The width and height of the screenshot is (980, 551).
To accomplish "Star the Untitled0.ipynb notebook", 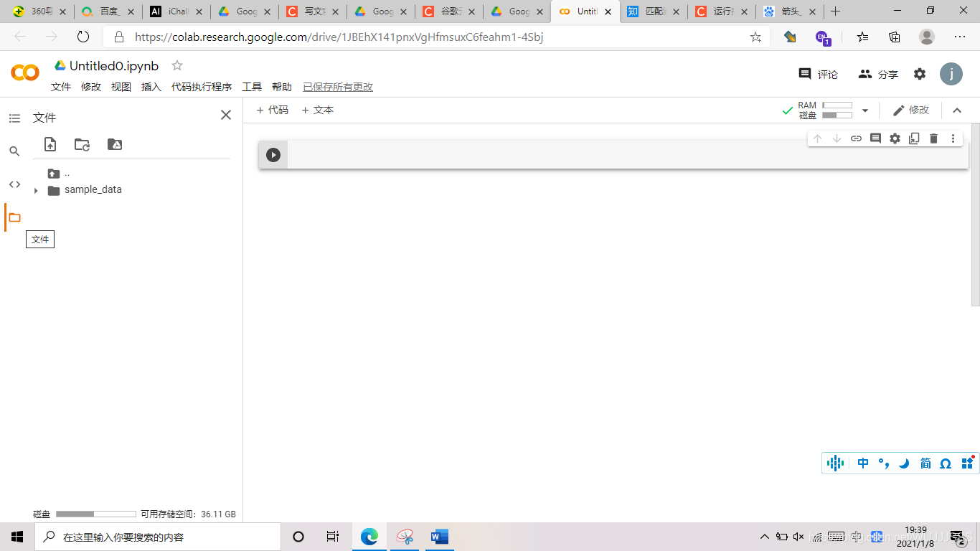I will (x=177, y=65).
